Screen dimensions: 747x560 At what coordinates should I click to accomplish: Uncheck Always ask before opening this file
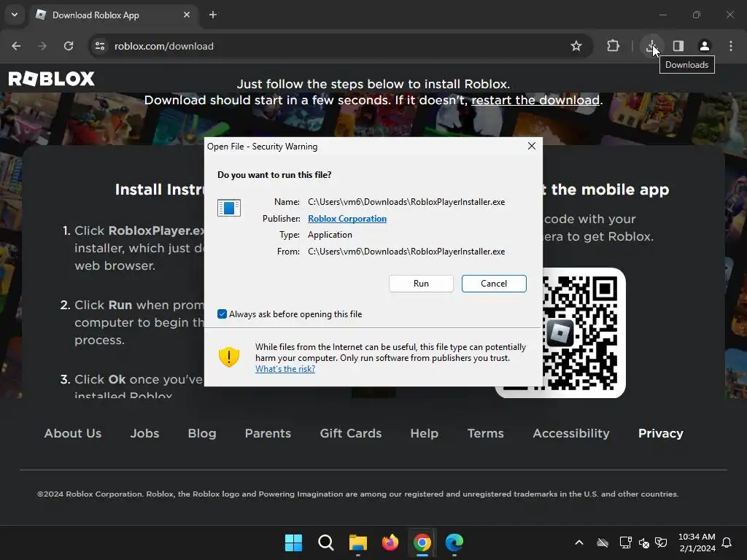coord(222,314)
